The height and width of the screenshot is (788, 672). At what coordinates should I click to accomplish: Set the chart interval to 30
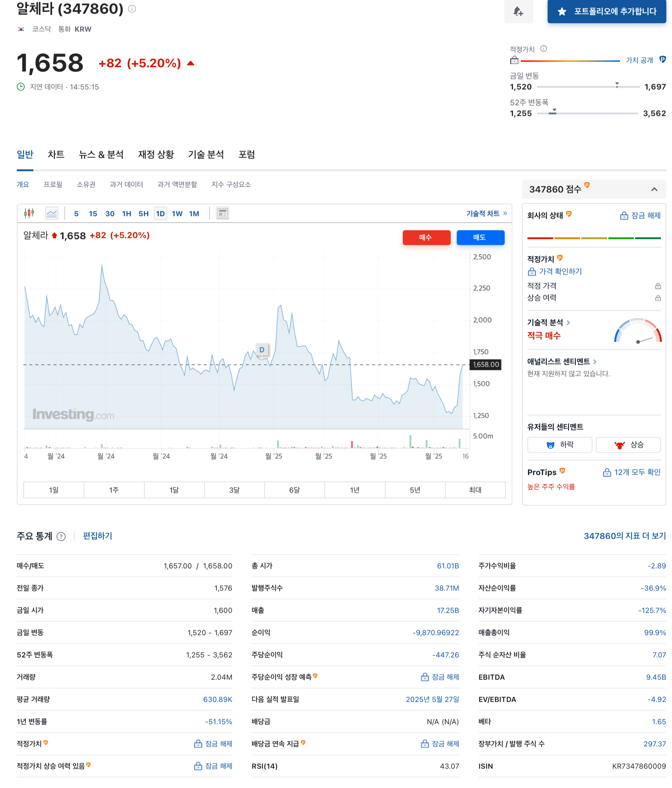coord(110,214)
